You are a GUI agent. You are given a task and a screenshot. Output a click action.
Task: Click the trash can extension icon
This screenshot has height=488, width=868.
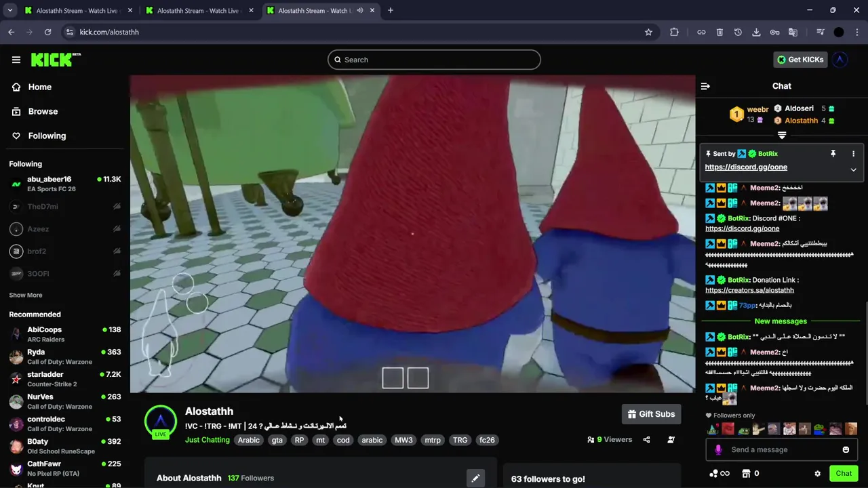[719, 32]
